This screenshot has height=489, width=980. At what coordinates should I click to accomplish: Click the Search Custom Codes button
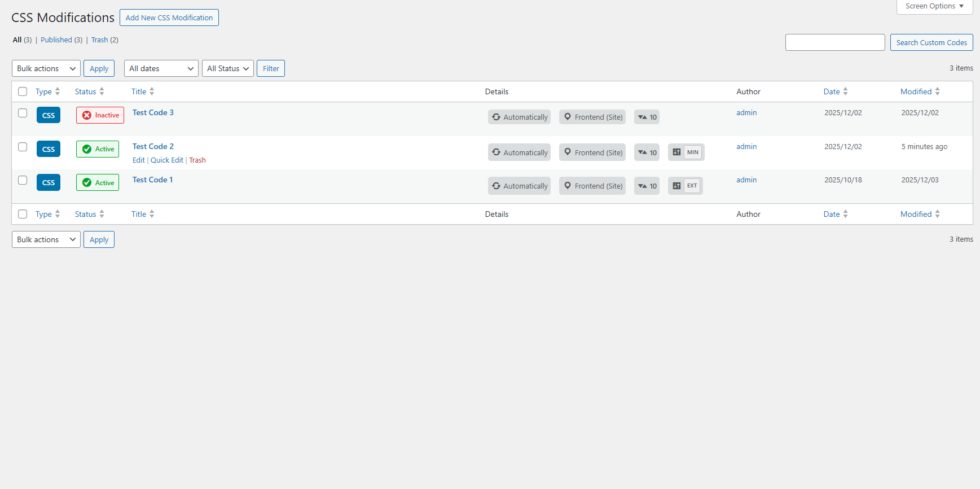click(x=931, y=42)
